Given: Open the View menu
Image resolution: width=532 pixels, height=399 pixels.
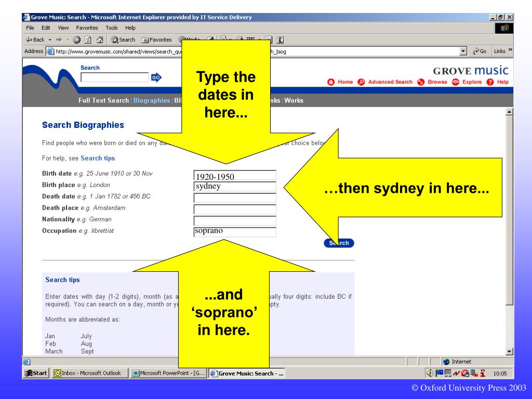Looking at the screenshot, I should pos(63,28).
